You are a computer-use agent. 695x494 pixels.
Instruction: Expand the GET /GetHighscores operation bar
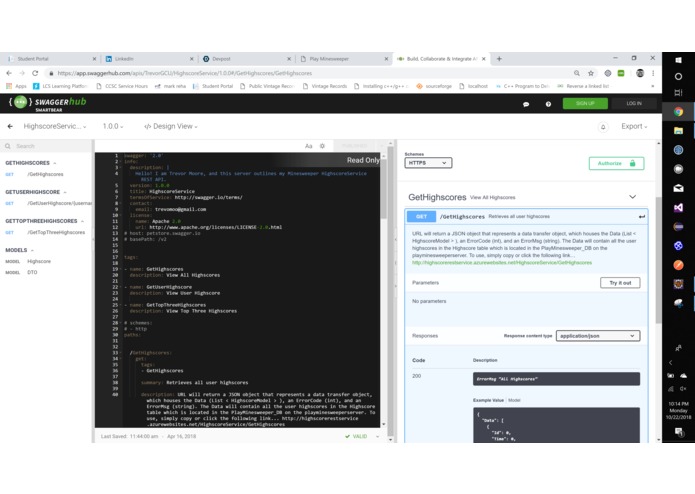(x=526, y=217)
